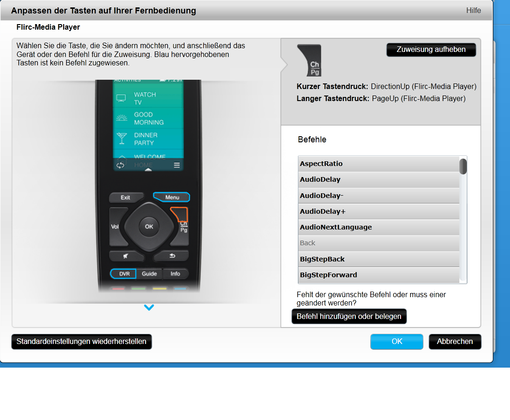Click Standardeinstellungen wiederherstellen
Screen dimensions: 510x420
coord(81,342)
